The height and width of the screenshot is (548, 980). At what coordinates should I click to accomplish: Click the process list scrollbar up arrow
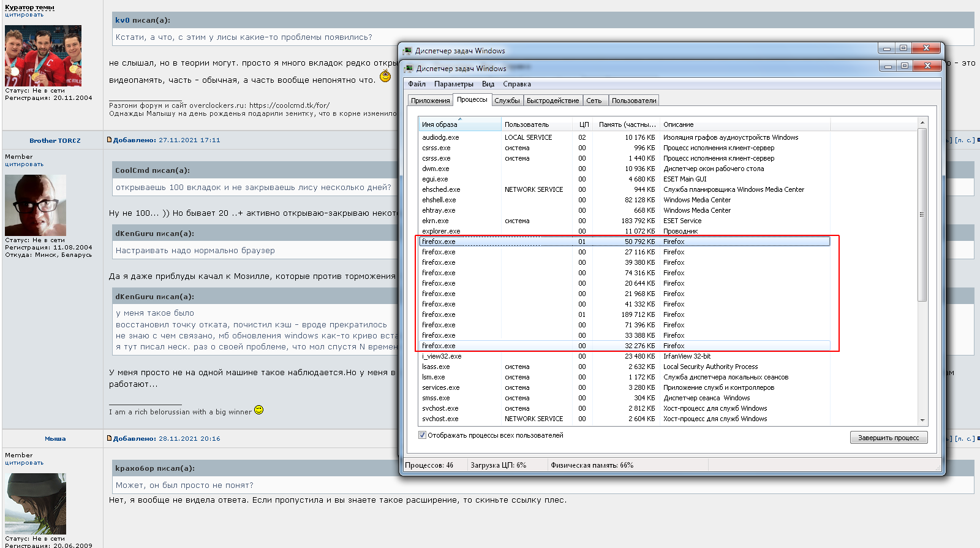(x=922, y=123)
